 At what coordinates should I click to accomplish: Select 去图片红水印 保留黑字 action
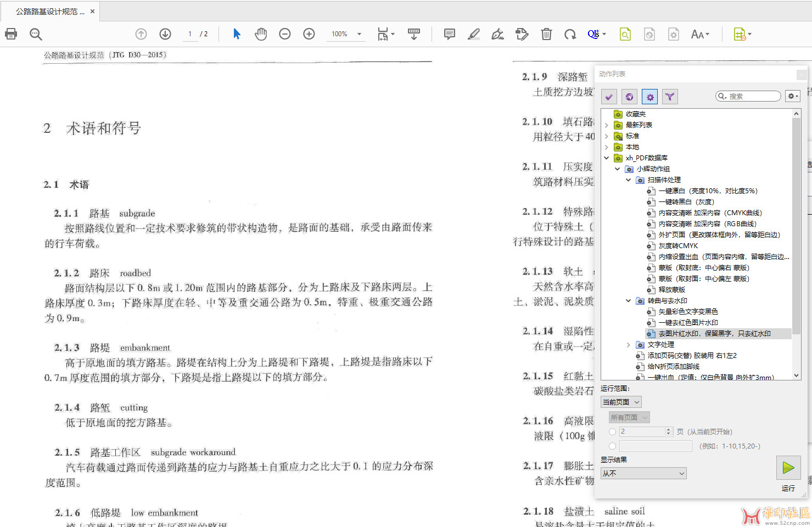[714, 334]
